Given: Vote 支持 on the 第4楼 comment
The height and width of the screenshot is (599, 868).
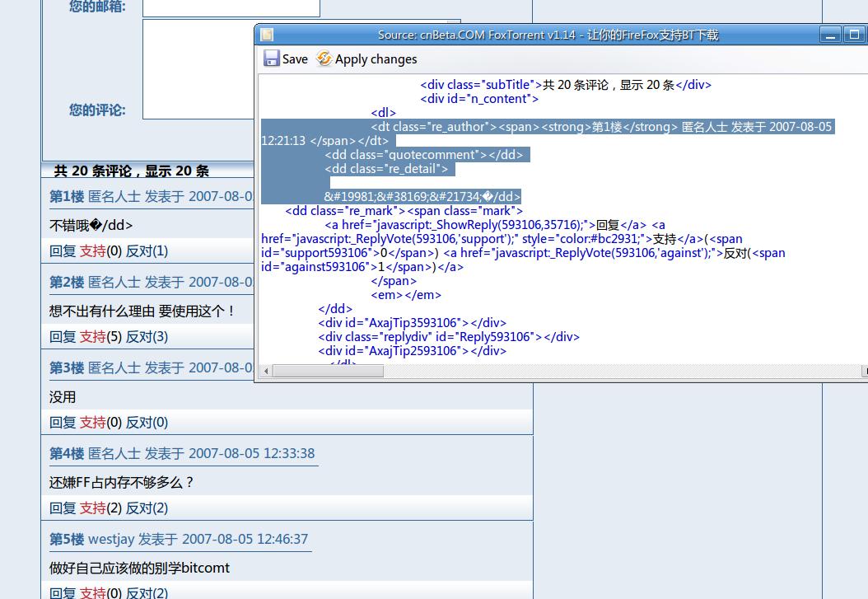Looking at the screenshot, I should [93, 508].
